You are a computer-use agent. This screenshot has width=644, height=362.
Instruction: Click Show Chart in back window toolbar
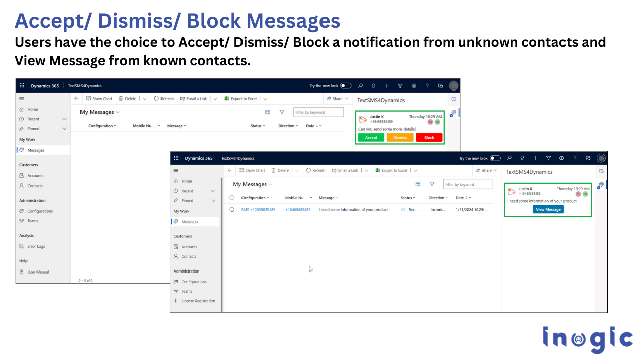coord(99,99)
